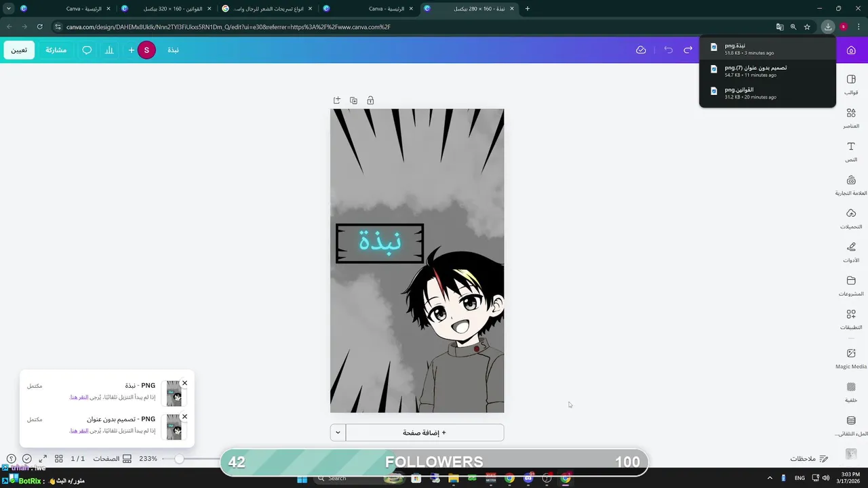Open the help question mark icon
Viewport: 868px width, 488px height.
pos(11,459)
